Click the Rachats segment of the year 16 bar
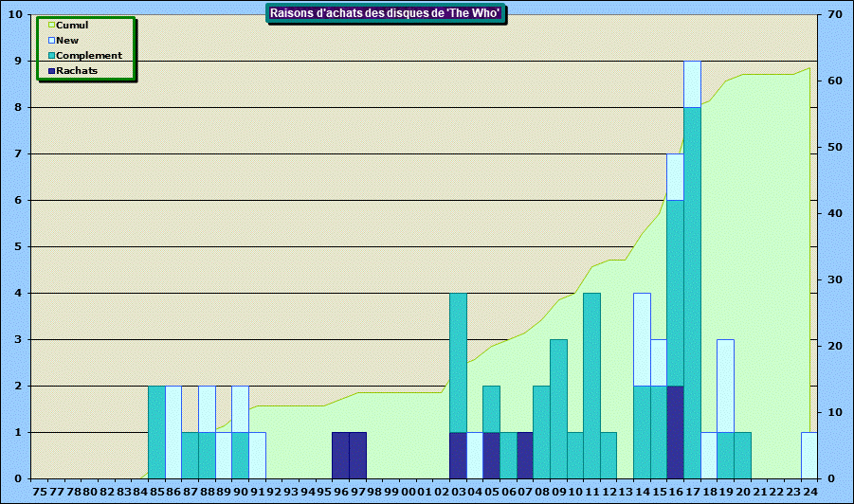 pos(675,431)
